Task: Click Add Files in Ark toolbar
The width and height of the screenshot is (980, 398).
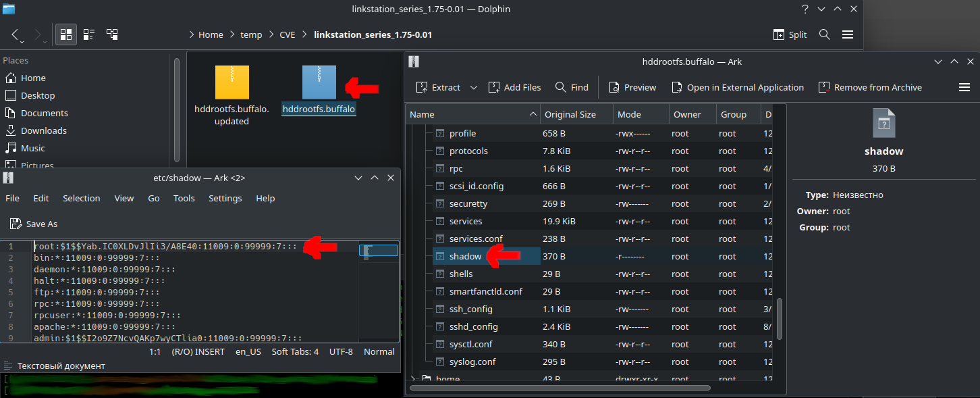Action: (x=514, y=87)
